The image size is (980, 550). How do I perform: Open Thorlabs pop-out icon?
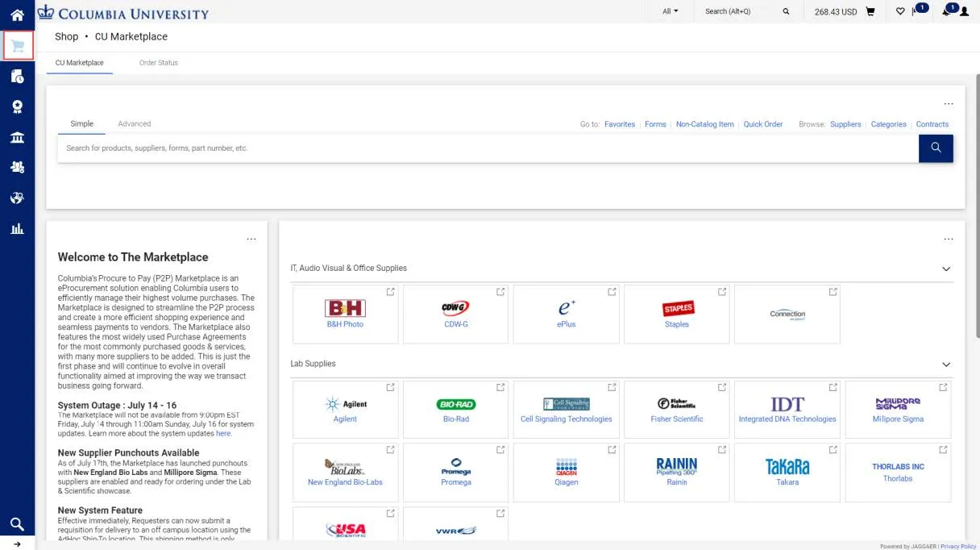[943, 450]
